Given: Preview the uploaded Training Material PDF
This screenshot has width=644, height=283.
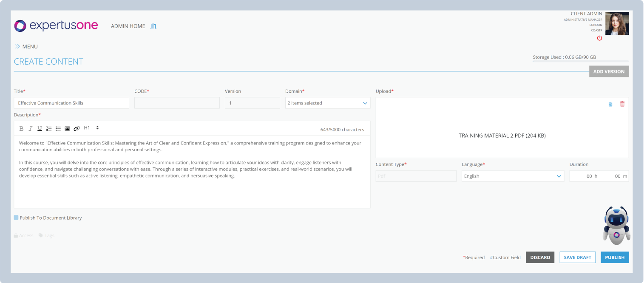Looking at the screenshot, I should [x=610, y=104].
